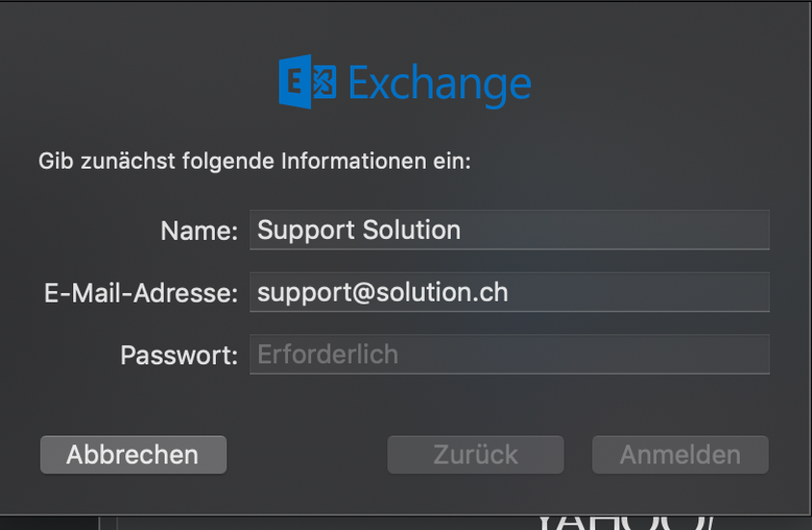812x530 pixels.
Task: Click the word 'Support' in Name field
Action: coord(306,231)
